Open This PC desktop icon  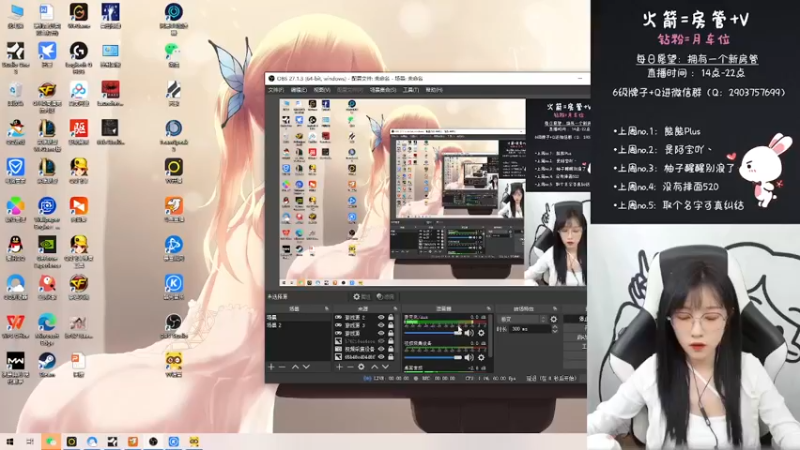(15, 16)
